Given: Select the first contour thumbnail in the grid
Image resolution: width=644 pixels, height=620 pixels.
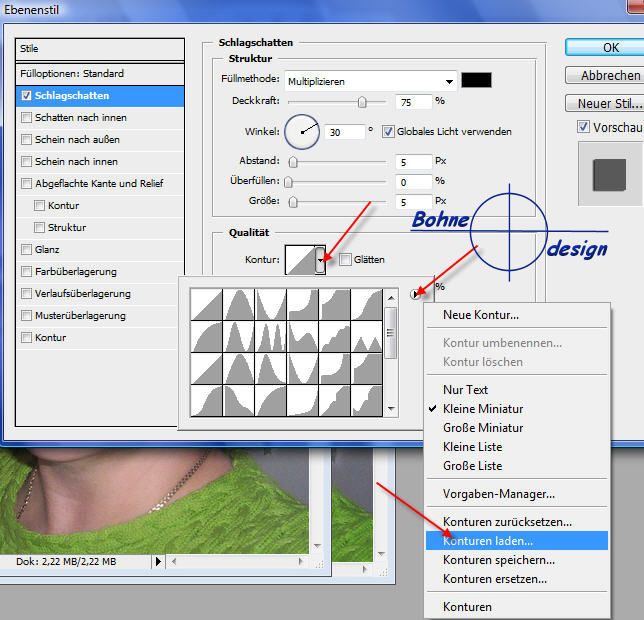Looking at the screenshot, I should (x=205, y=304).
